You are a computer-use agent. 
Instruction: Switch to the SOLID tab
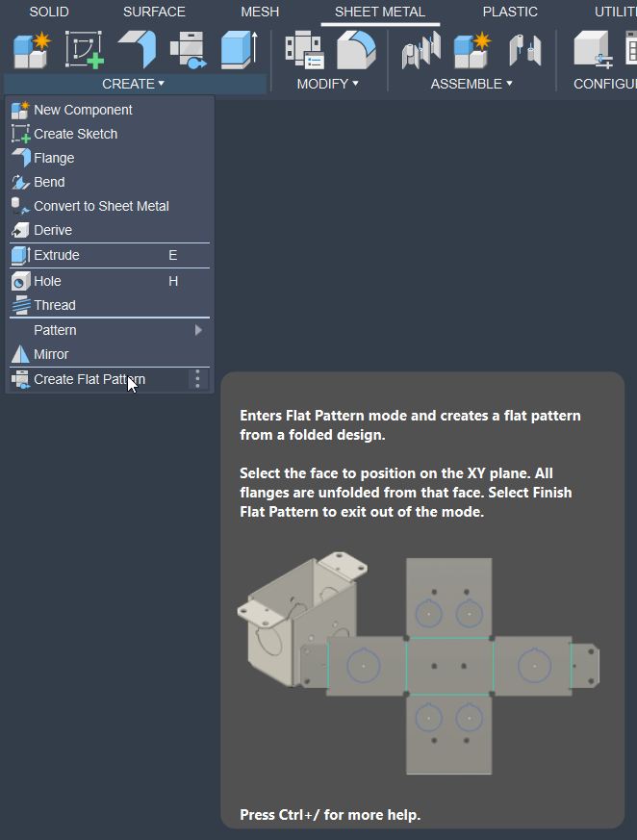point(49,12)
